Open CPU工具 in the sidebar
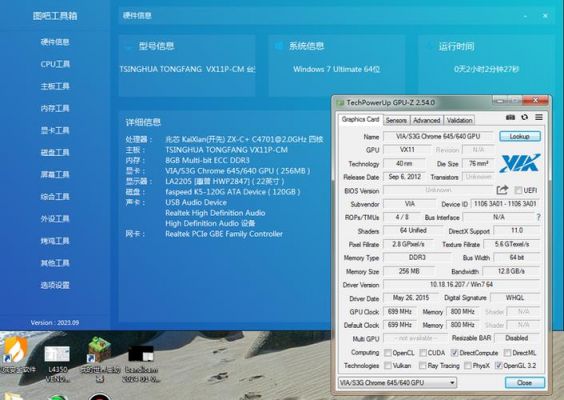 55,64
